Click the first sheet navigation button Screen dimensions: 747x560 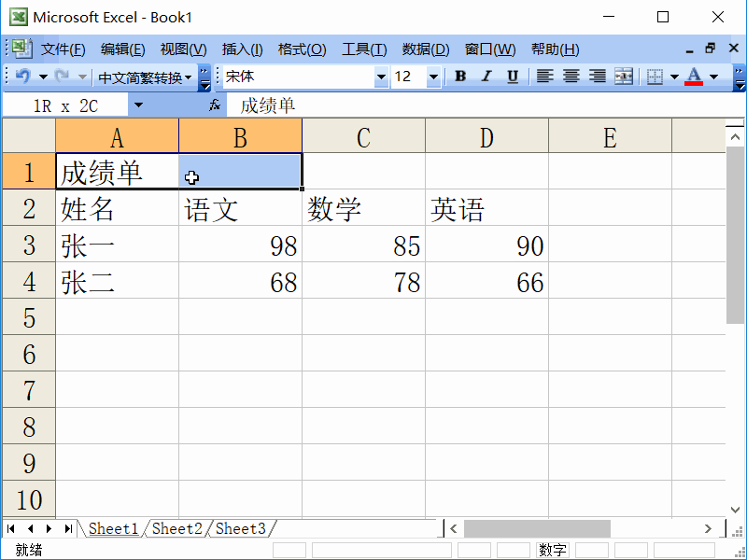pos(10,528)
